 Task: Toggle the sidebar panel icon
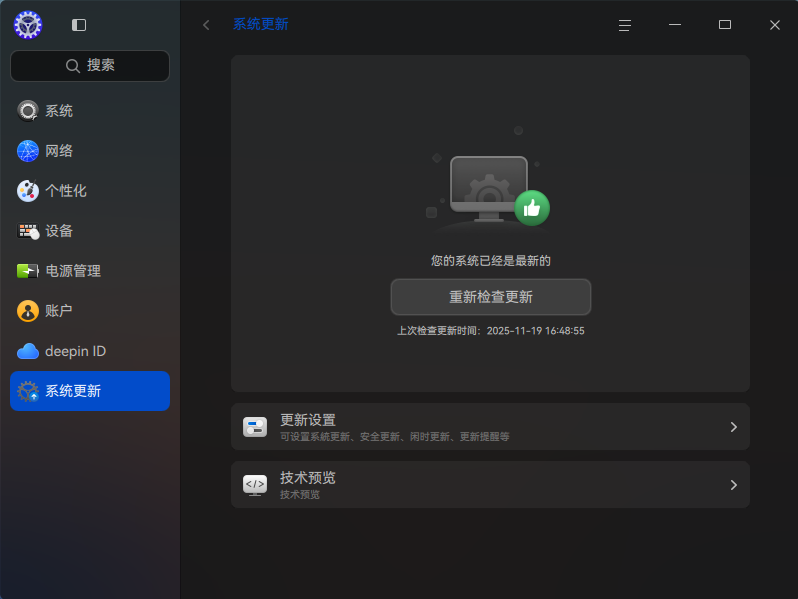[79, 25]
